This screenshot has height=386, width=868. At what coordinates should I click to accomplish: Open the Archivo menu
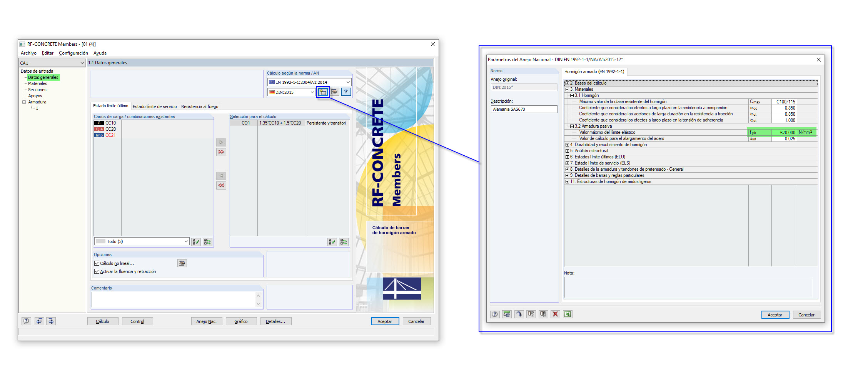coord(28,53)
